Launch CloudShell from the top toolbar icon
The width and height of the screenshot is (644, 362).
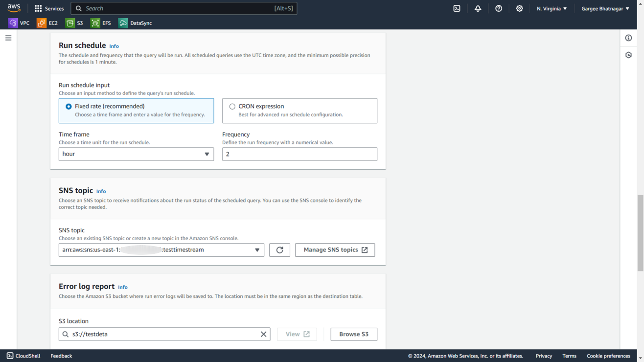(457, 8)
